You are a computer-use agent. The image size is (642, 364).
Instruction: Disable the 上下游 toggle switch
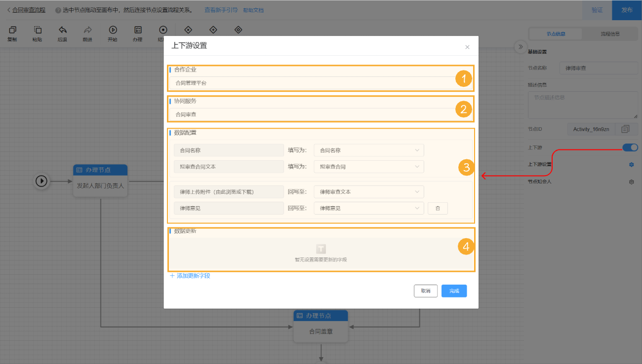(x=630, y=147)
